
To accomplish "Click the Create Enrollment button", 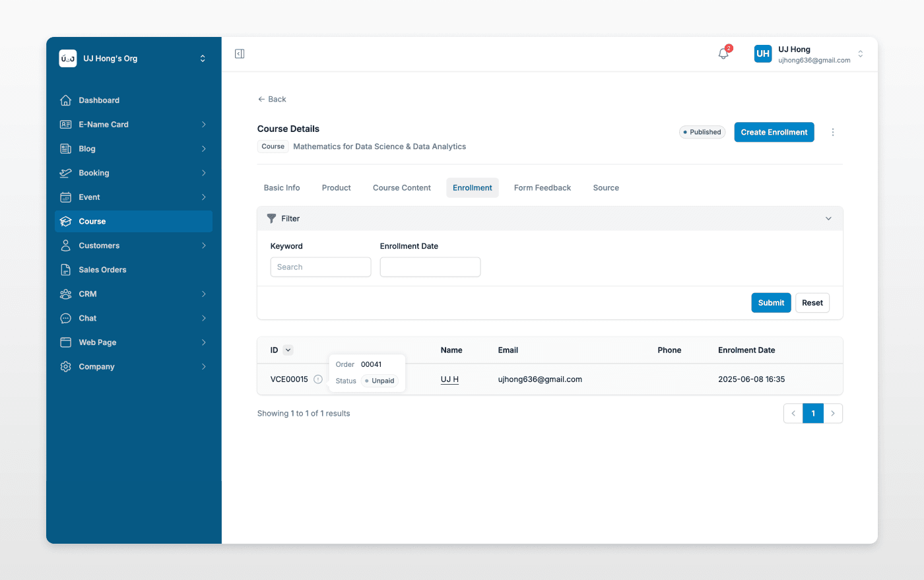I will (x=774, y=133).
